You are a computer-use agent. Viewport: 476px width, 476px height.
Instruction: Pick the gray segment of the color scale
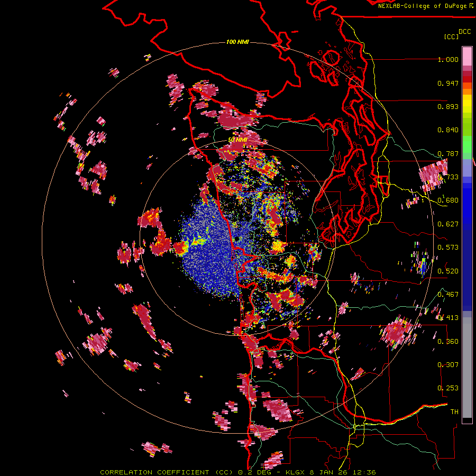(467, 368)
